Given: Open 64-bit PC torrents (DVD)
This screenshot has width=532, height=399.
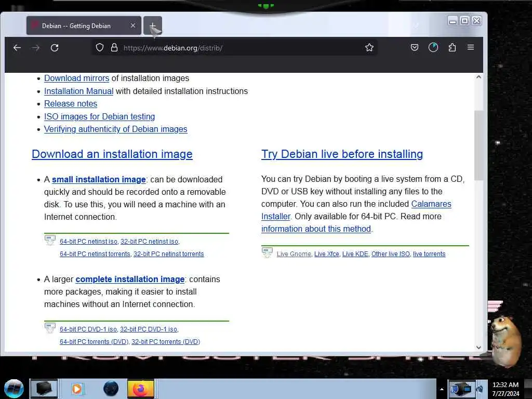Looking at the screenshot, I should (x=94, y=342).
